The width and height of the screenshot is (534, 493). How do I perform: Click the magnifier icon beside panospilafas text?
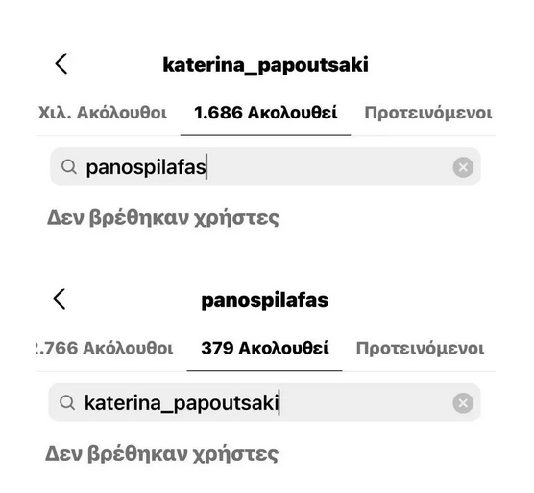(x=68, y=167)
